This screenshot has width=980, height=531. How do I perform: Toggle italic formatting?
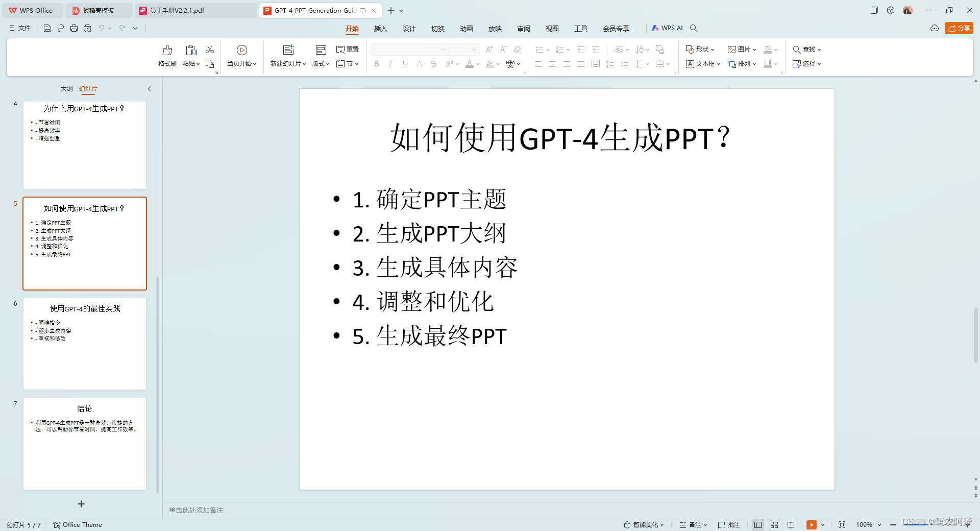390,64
